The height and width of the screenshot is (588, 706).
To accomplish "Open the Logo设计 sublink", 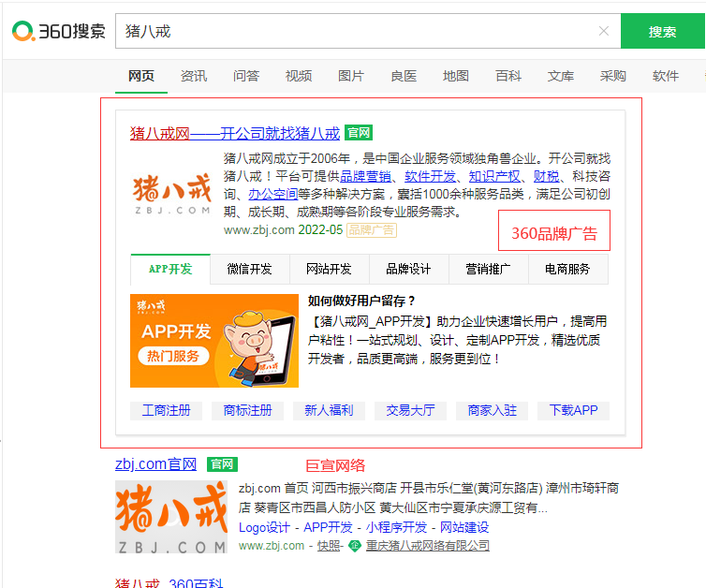I will click(x=264, y=527).
